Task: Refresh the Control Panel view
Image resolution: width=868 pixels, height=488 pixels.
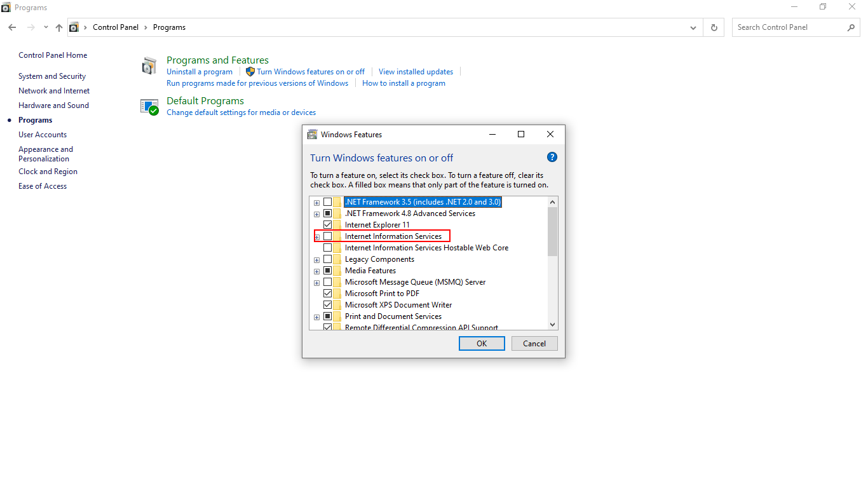Action: 714,27
